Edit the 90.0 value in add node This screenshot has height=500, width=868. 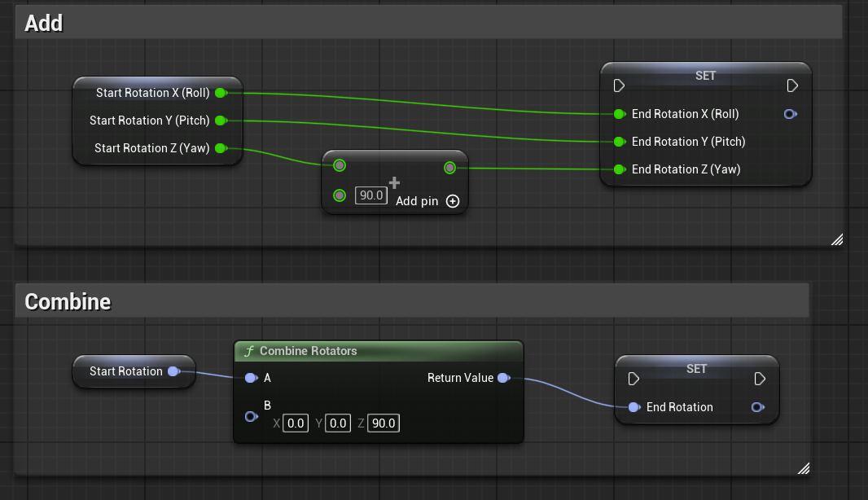370,195
